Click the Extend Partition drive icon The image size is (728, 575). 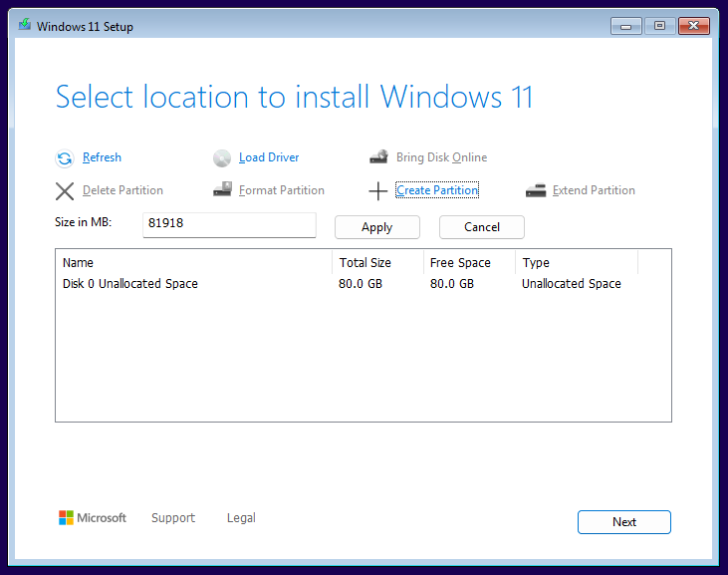pyautogui.click(x=536, y=190)
